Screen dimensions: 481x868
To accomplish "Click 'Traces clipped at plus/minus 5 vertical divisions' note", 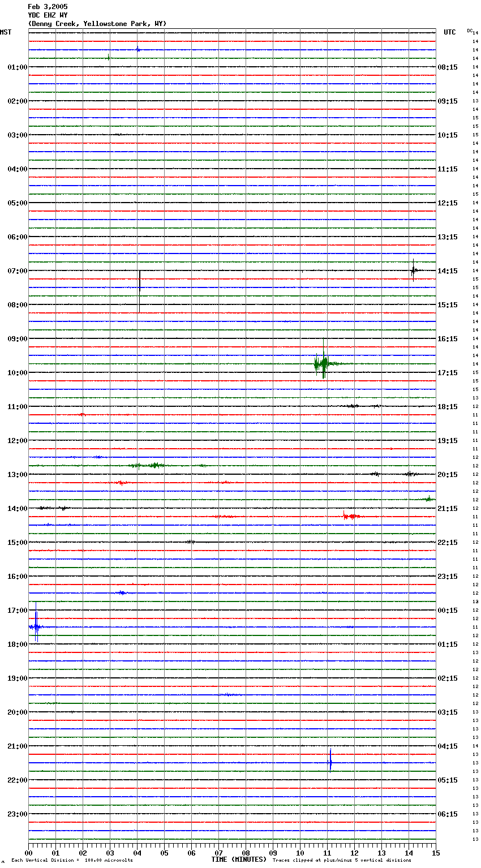I will [342, 861].
